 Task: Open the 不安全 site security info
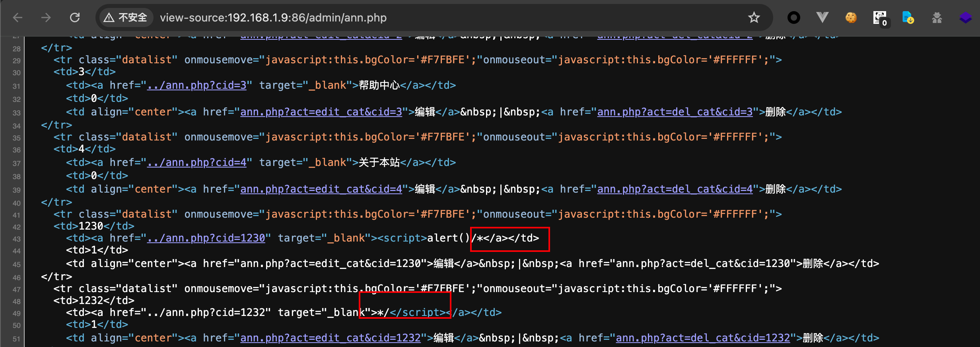coord(126,18)
